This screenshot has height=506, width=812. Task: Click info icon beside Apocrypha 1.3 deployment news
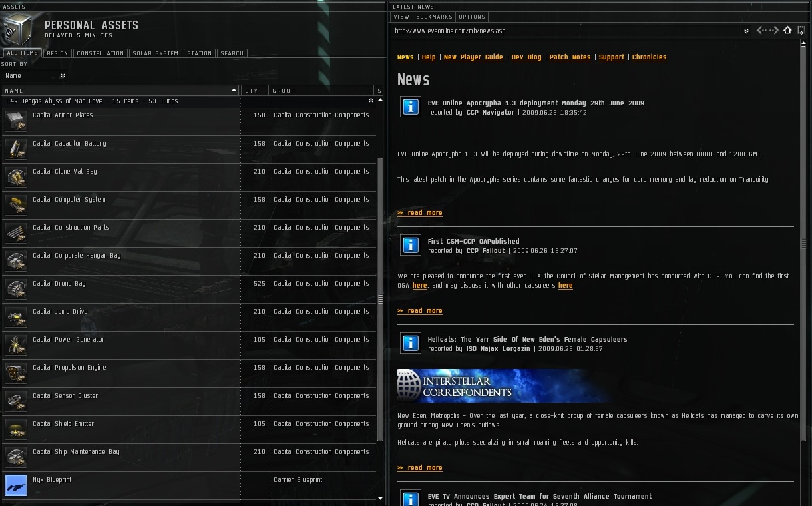point(411,107)
